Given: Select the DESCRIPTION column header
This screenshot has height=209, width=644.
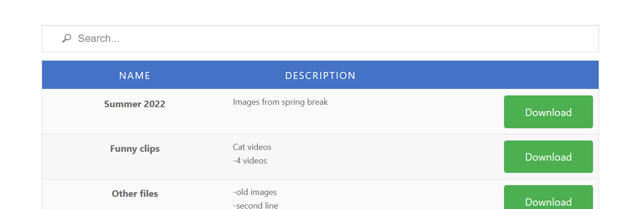Looking at the screenshot, I should coord(320,76).
